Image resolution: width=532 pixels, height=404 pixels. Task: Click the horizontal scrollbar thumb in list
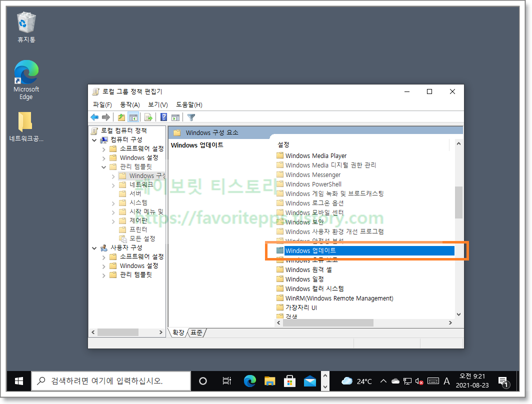328,322
